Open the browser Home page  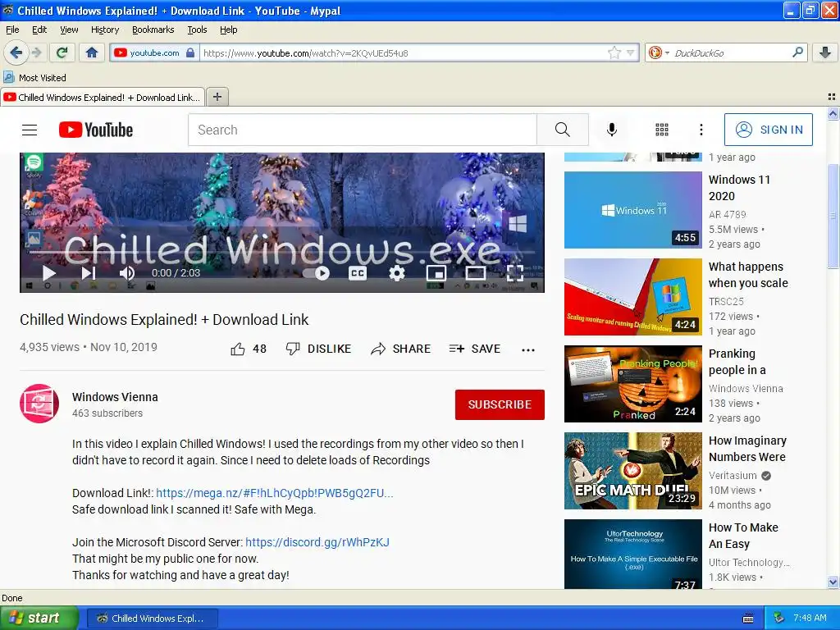(x=92, y=52)
